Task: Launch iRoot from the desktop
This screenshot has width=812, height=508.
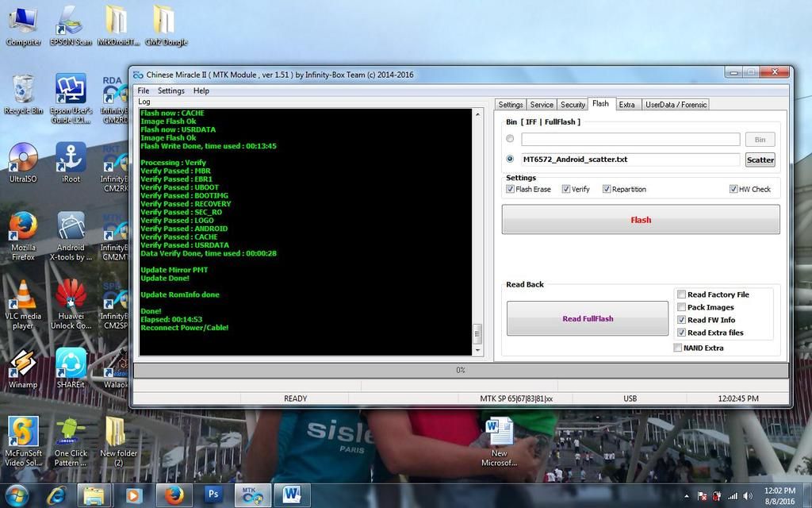Action: coord(71,158)
